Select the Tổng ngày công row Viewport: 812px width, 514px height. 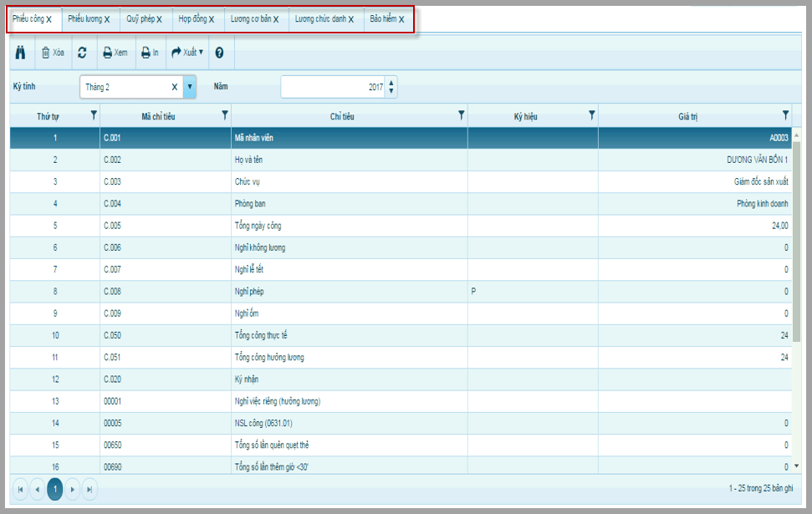point(401,226)
